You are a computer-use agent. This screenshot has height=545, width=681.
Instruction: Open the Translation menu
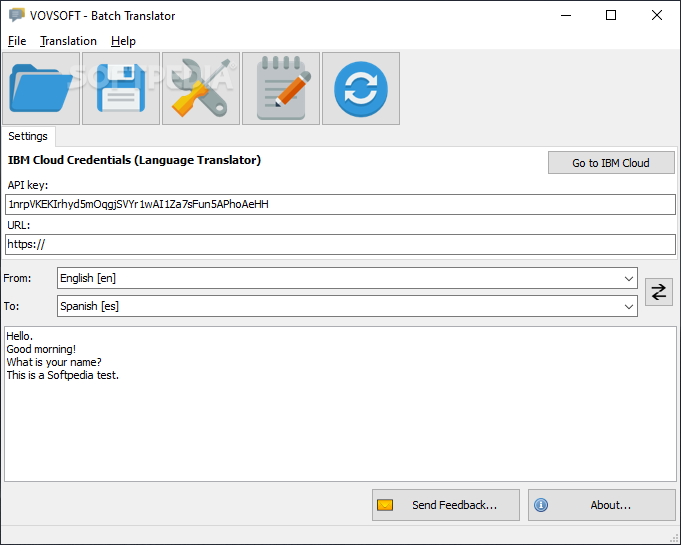pyautogui.click(x=68, y=41)
